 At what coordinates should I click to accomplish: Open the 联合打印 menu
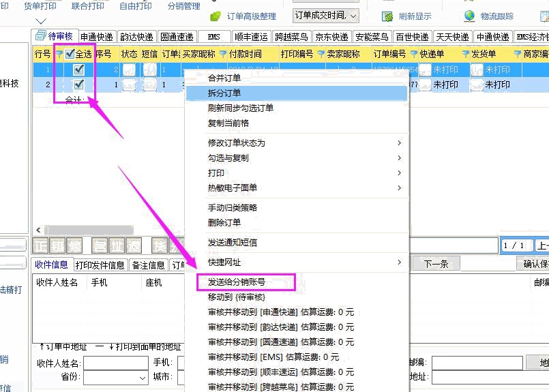[87, 6]
